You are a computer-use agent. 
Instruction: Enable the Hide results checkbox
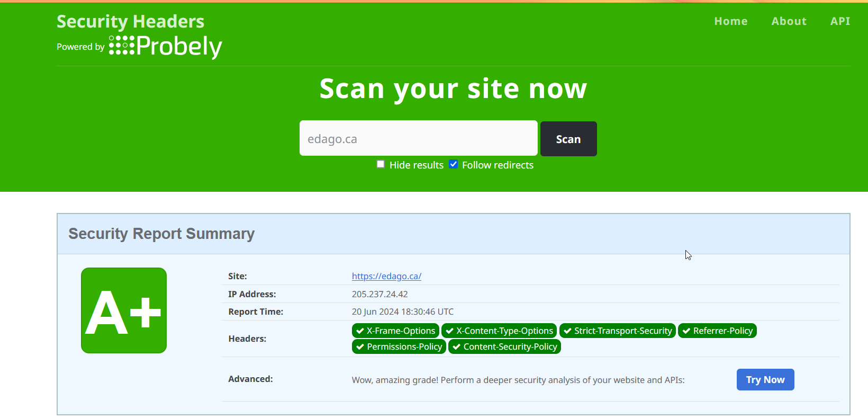pyautogui.click(x=381, y=164)
